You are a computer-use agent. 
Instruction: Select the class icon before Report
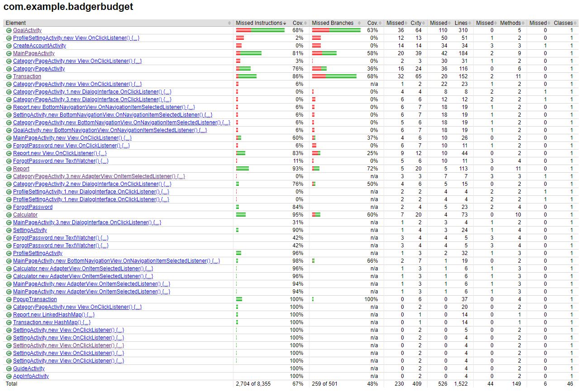pyautogui.click(x=8, y=169)
